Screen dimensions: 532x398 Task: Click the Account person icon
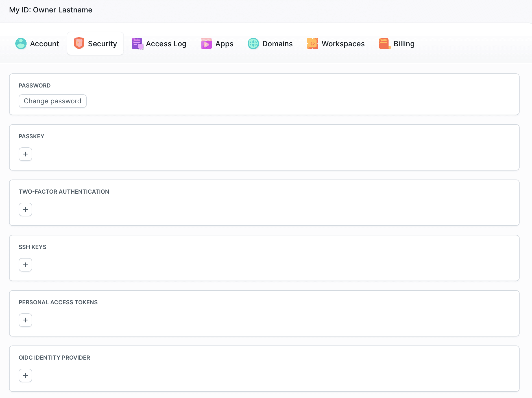pos(21,44)
